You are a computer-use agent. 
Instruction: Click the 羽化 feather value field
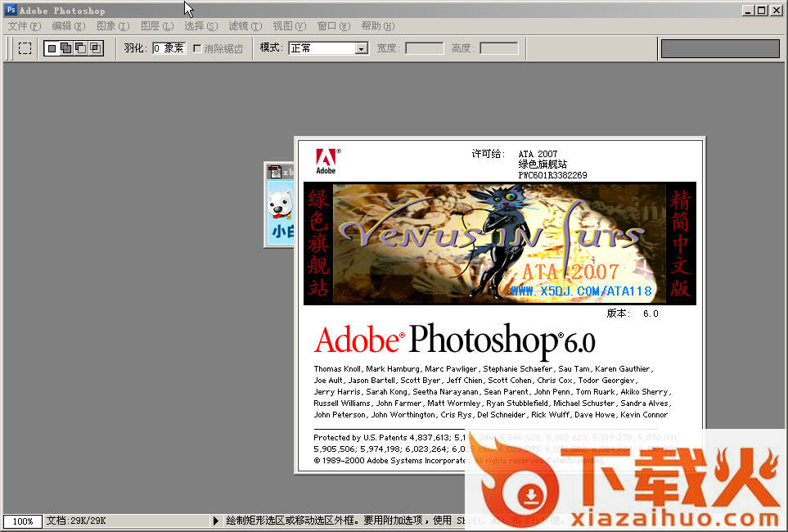(169, 48)
